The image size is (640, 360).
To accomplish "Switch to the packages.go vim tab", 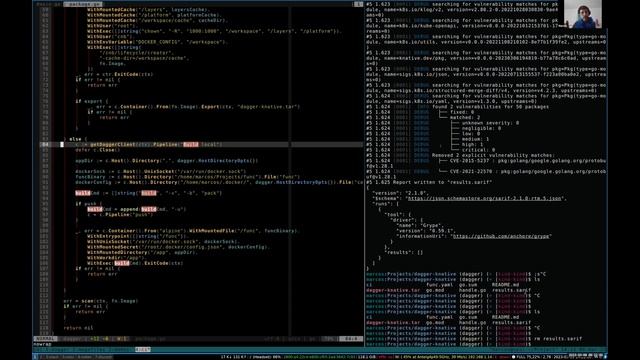I will 83,4.
